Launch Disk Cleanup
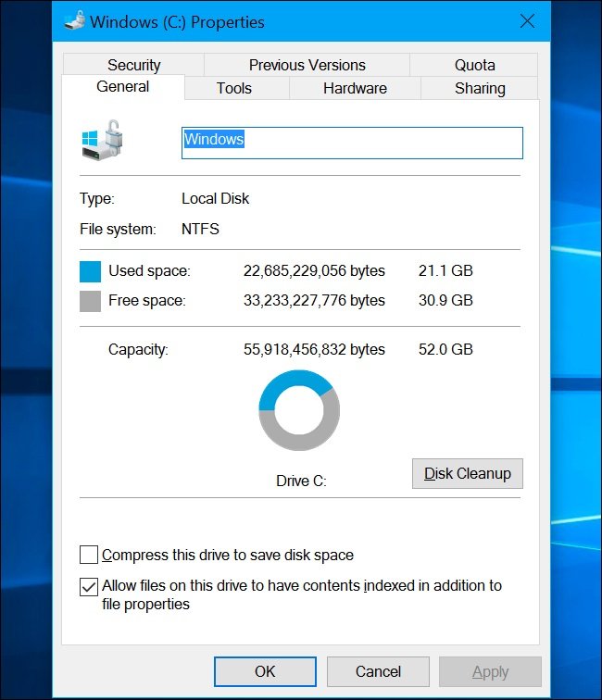Image resolution: width=602 pixels, height=700 pixels. point(467,473)
